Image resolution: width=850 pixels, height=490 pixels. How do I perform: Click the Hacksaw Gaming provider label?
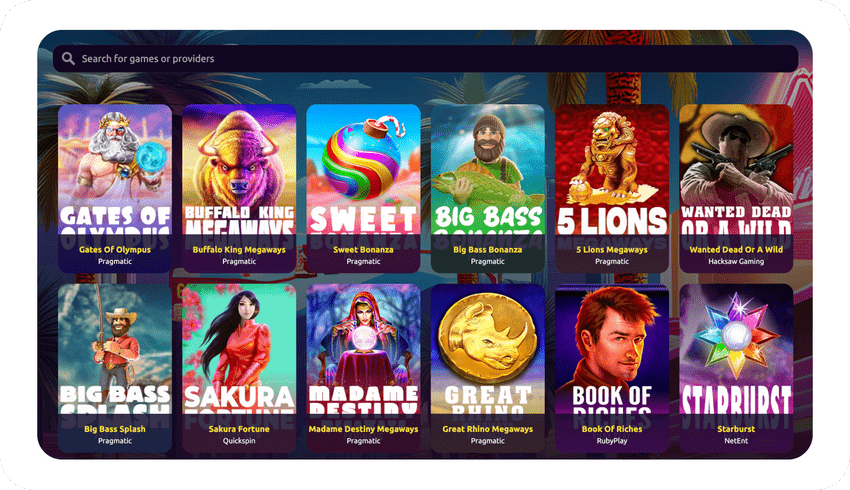click(736, 261)
